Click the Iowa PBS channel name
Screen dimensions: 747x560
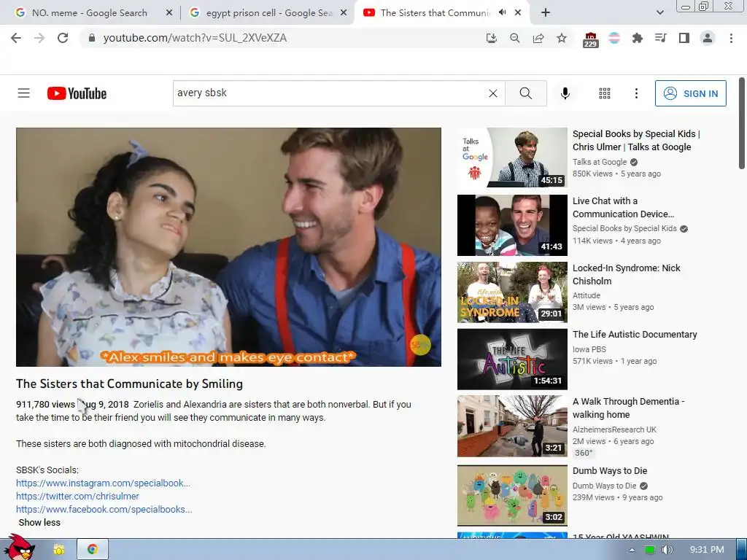[589, 349]
